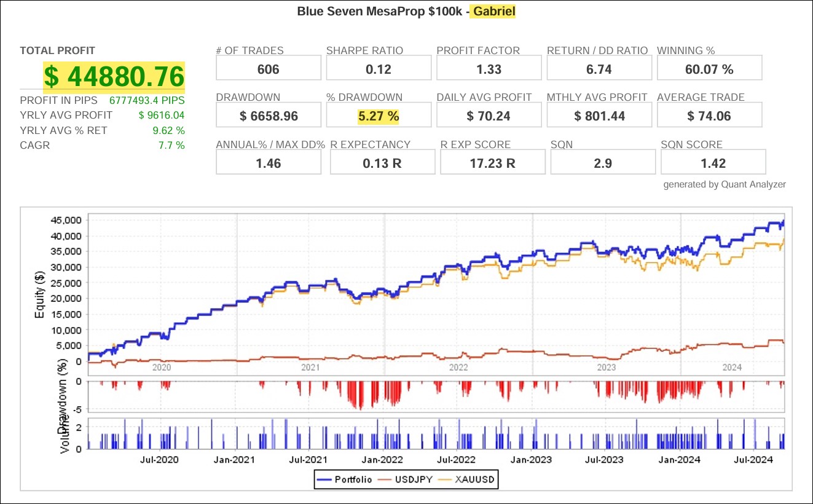Click the XAUUSD legend entry
Screen dimensions: 813x504
click(x=467, y=479)
